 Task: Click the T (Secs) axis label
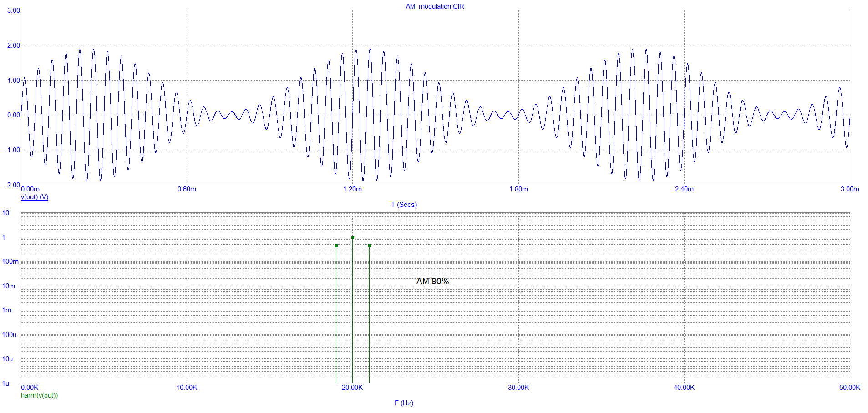click(x=404, y=205)
